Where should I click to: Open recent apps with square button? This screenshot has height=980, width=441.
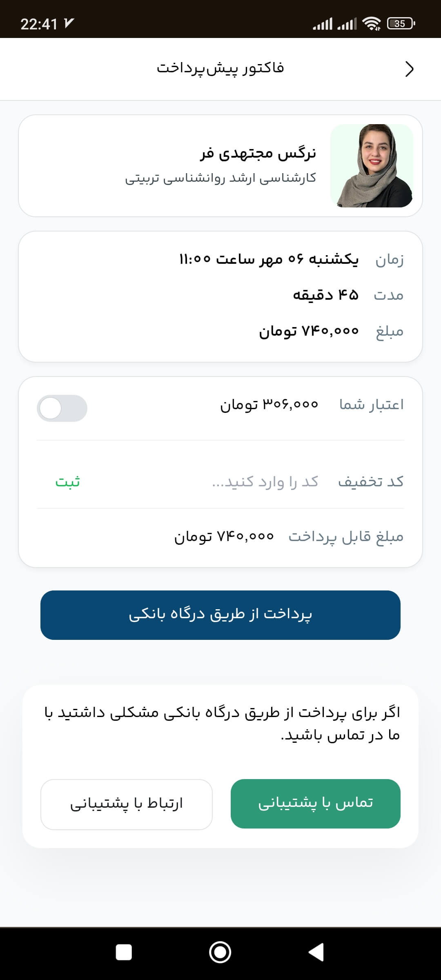tap(124, 952)
